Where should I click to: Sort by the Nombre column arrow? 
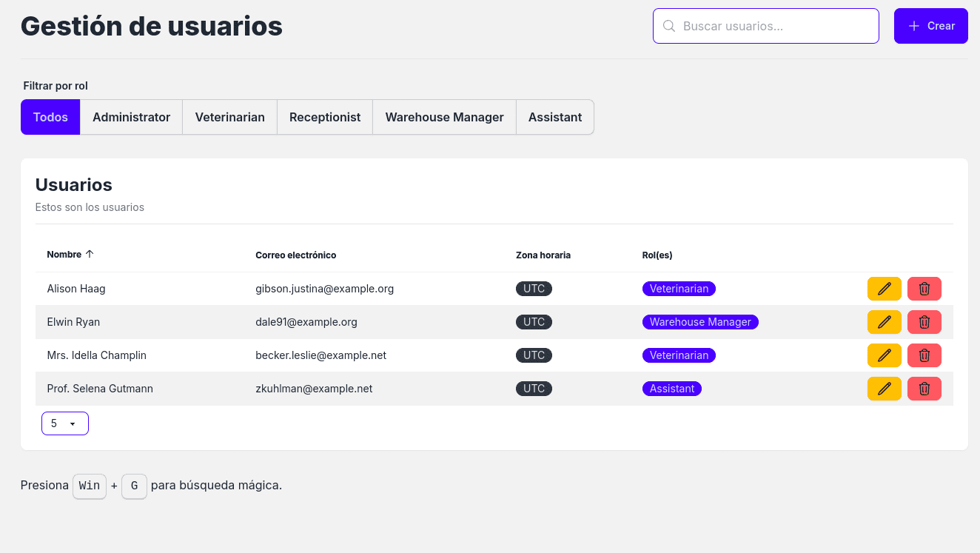tap(90, 254)
